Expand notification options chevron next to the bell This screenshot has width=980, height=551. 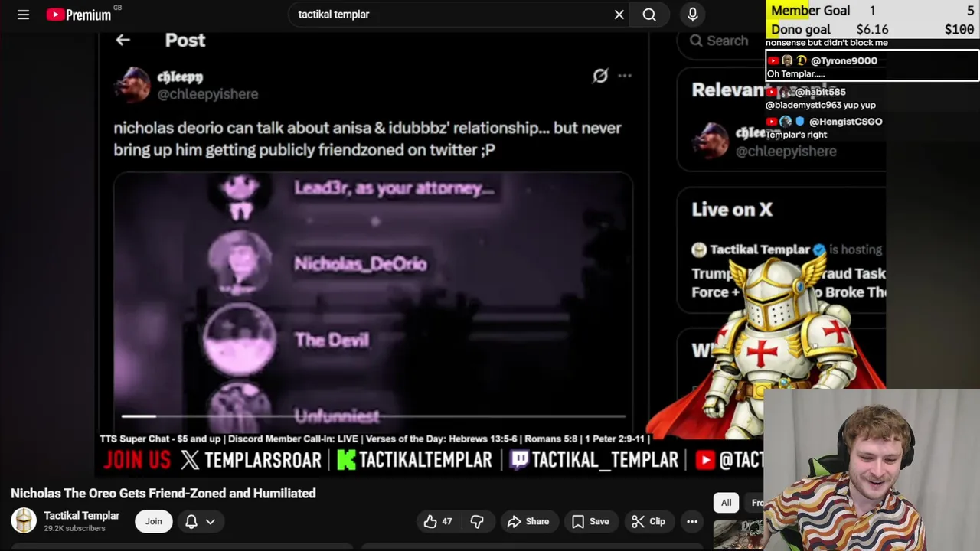[211, 521]
